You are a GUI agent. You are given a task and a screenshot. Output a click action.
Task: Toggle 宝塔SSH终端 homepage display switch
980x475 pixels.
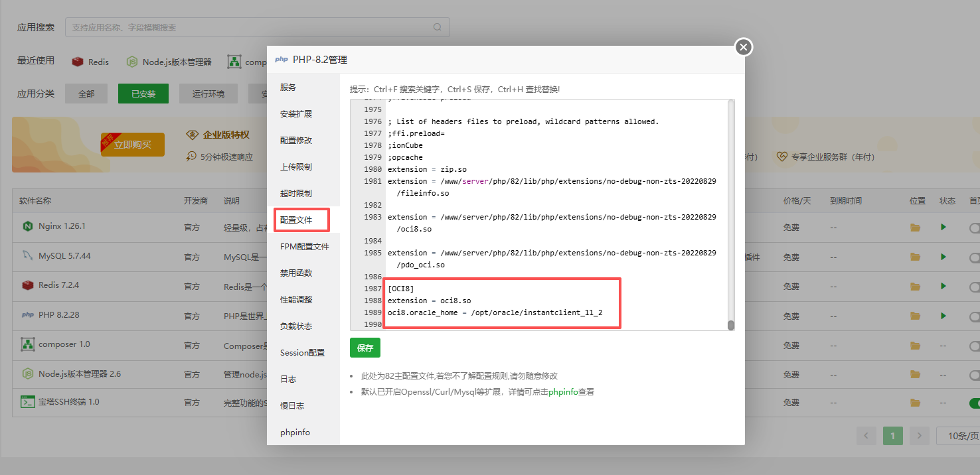click(975, 403)
